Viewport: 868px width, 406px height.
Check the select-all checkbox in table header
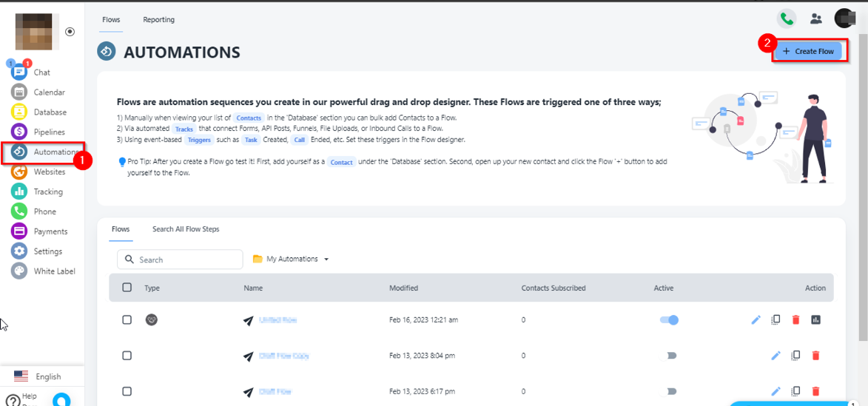pyautogui.click(x=127, y=288)
